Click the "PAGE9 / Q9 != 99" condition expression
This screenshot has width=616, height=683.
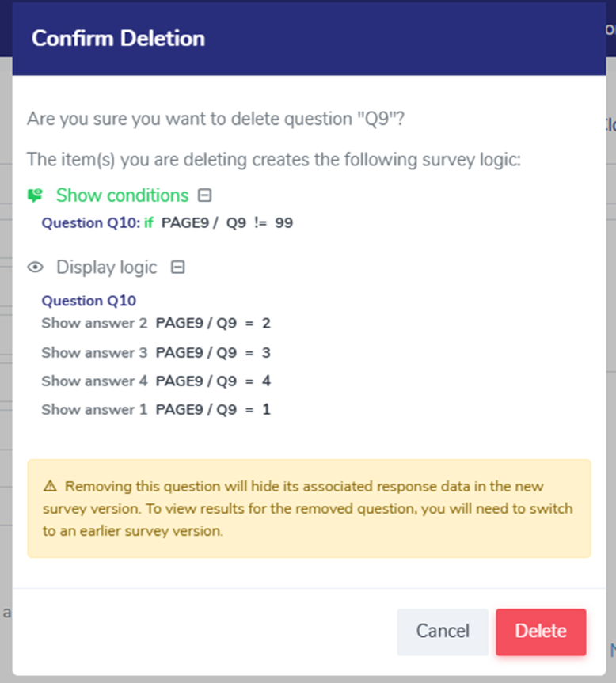coord(227,223)
